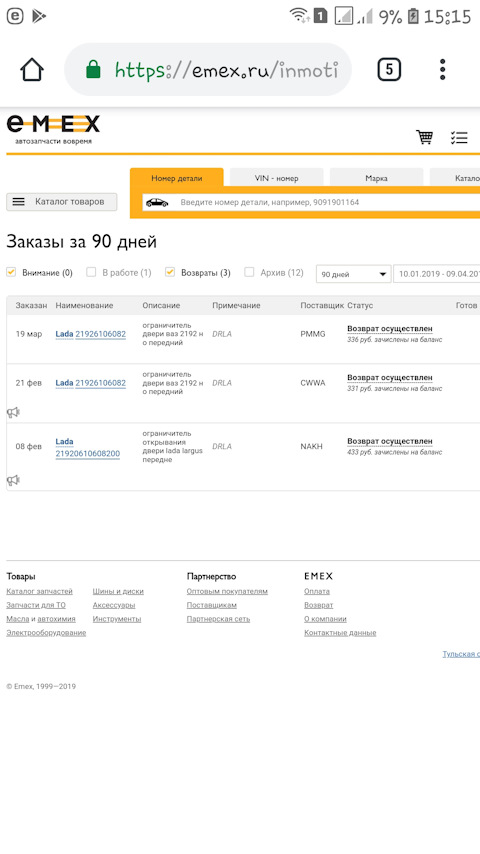
Task: Click '433 руб. зачислены на баланс' text
Action: 394,452
